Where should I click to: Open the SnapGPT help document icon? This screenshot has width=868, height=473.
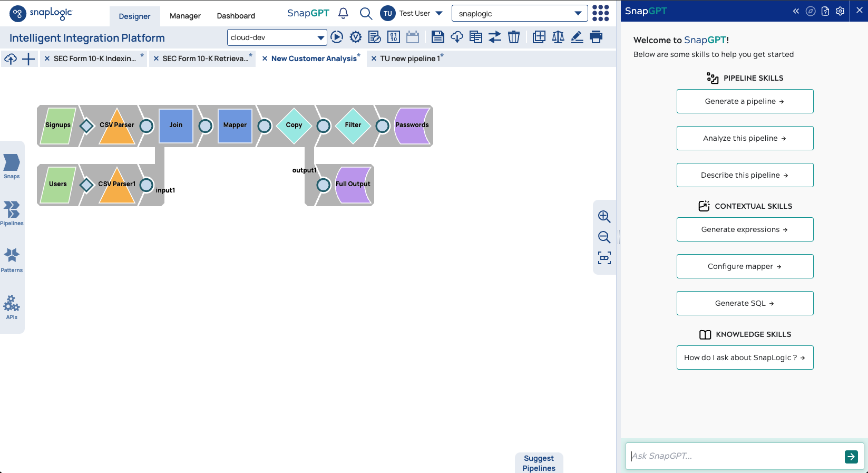click(x=825, y=11)
